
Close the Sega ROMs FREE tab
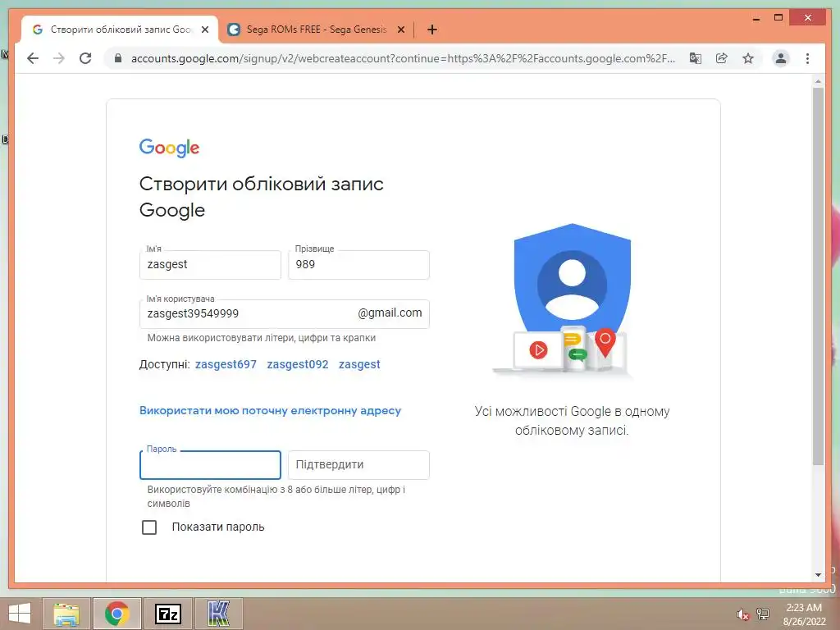[x=400, y=30]
